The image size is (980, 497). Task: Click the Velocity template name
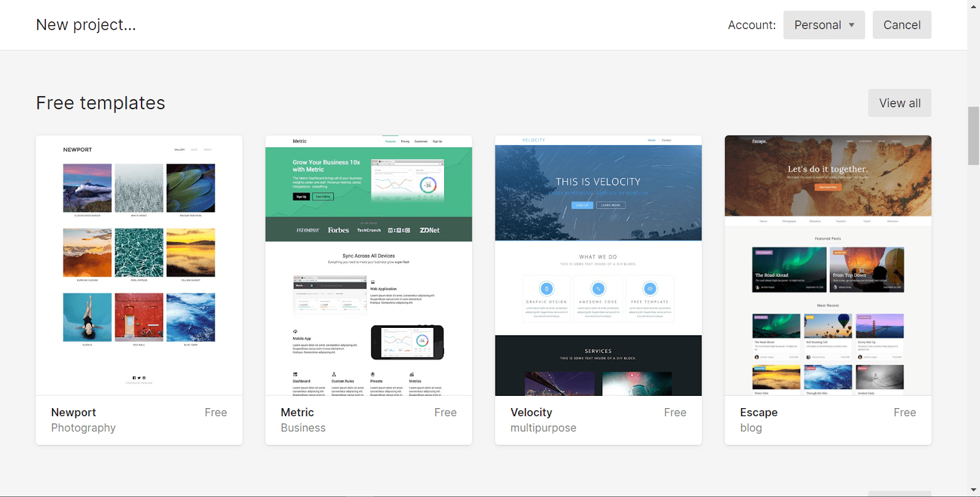tap(531, 412)
